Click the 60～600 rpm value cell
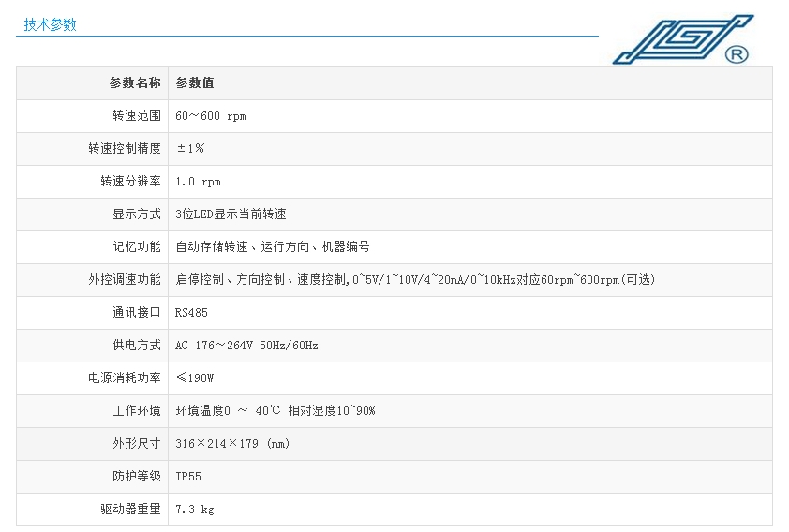 click(211, 116)
